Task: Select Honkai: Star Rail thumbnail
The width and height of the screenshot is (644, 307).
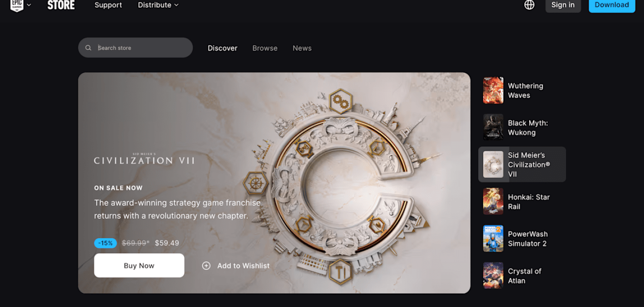Action: click(493, 202)
